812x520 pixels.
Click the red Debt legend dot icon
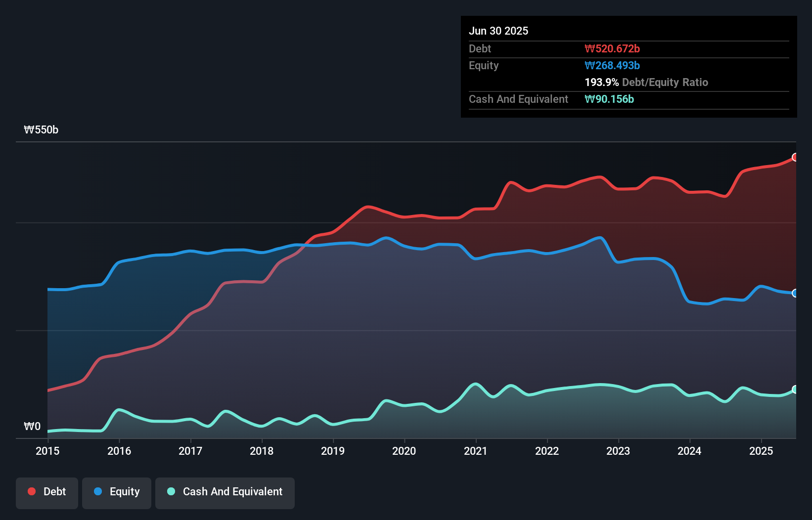(31, 491)
